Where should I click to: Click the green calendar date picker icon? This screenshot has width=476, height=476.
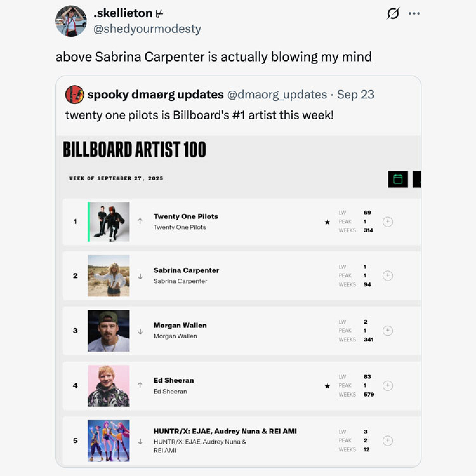pos(398,179)
